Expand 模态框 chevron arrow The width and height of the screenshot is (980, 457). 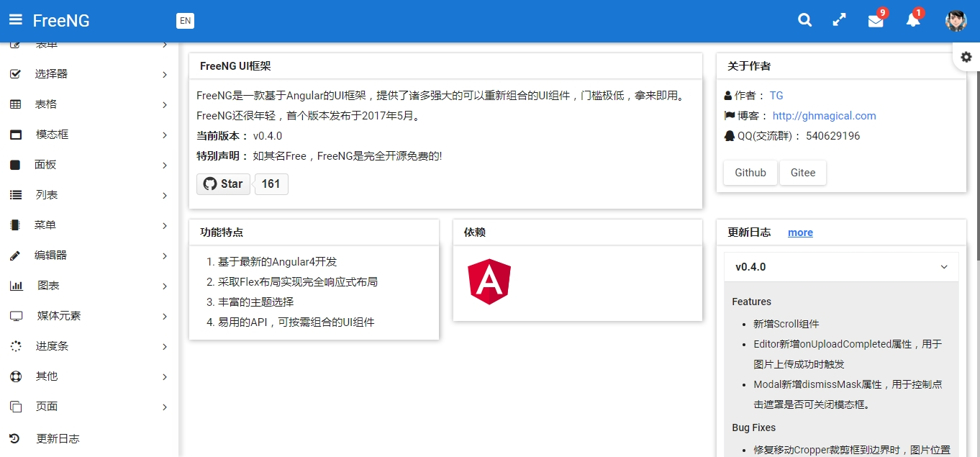165,135
